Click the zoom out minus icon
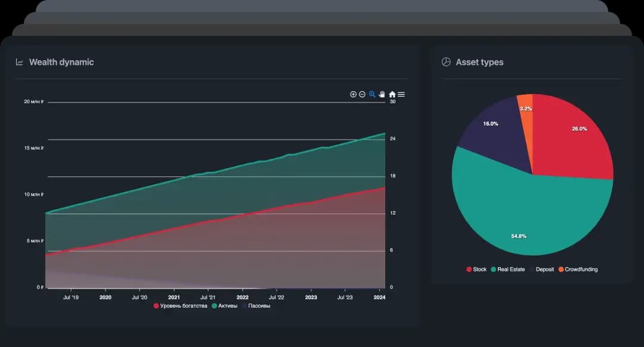 363,94
